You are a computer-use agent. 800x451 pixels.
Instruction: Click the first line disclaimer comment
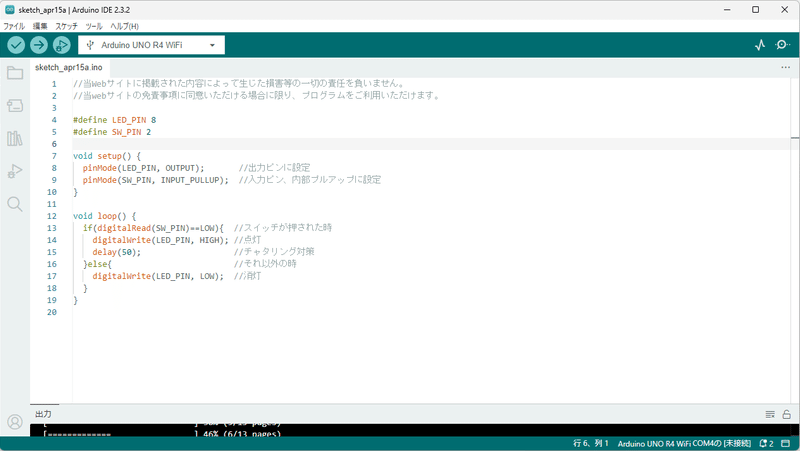pos(239,84)
